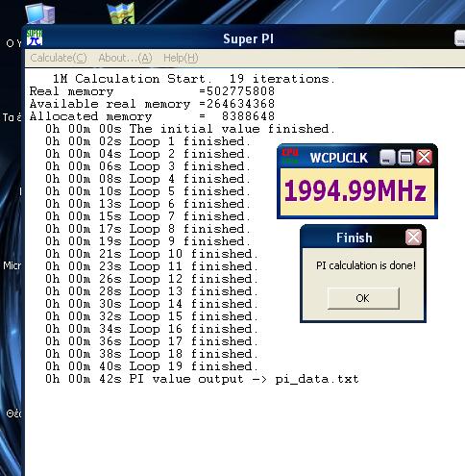Click the 'Loop 7 finished' line
465x476 pixels.
pyautogui.click(x=148, y=216)
